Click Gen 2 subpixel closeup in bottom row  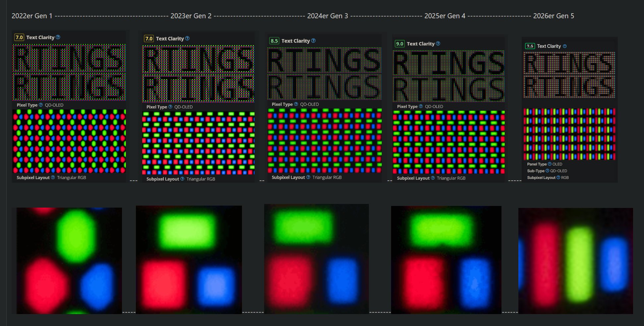(x=189, y=260)
